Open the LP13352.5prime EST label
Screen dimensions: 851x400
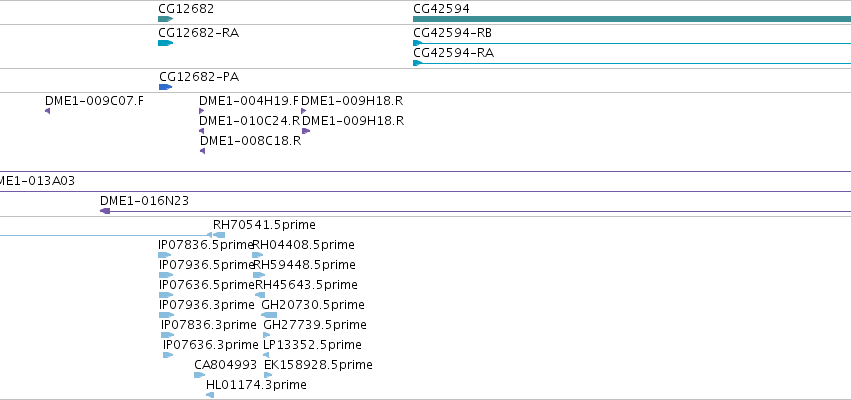(312, 345)
